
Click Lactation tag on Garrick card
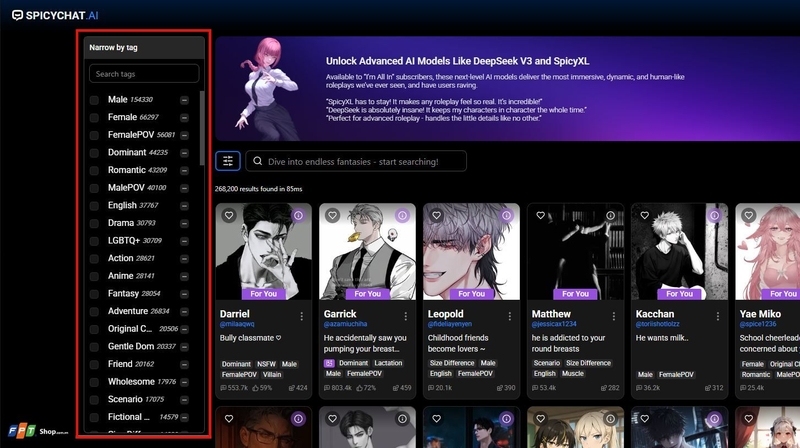[x=388, y=363]
